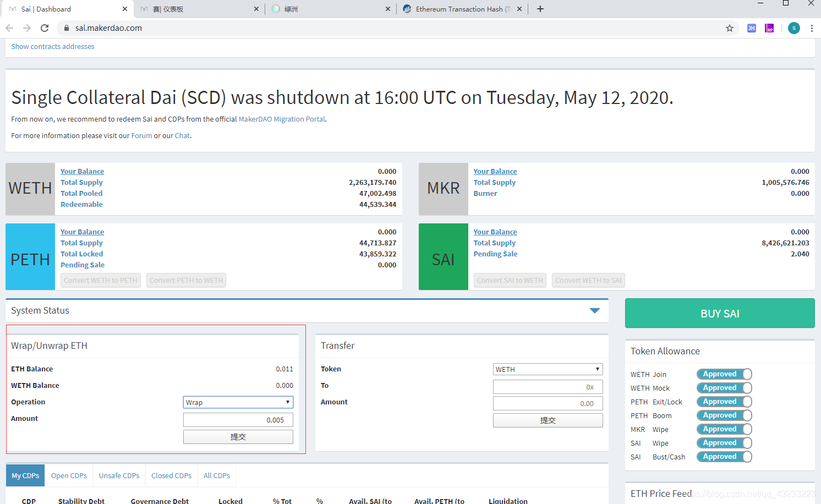Select the My CDPs tab
Screen dimensions: 821x504
pyautogui.click(x=25, y=475)
